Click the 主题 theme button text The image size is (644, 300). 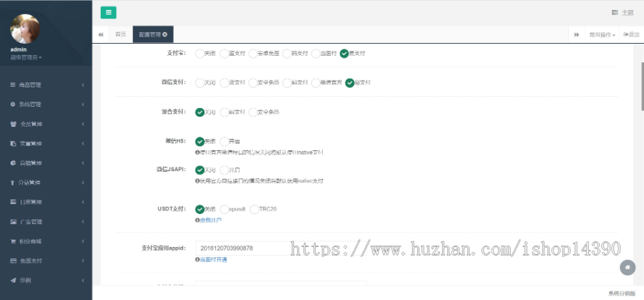click(x=628, y=13)
